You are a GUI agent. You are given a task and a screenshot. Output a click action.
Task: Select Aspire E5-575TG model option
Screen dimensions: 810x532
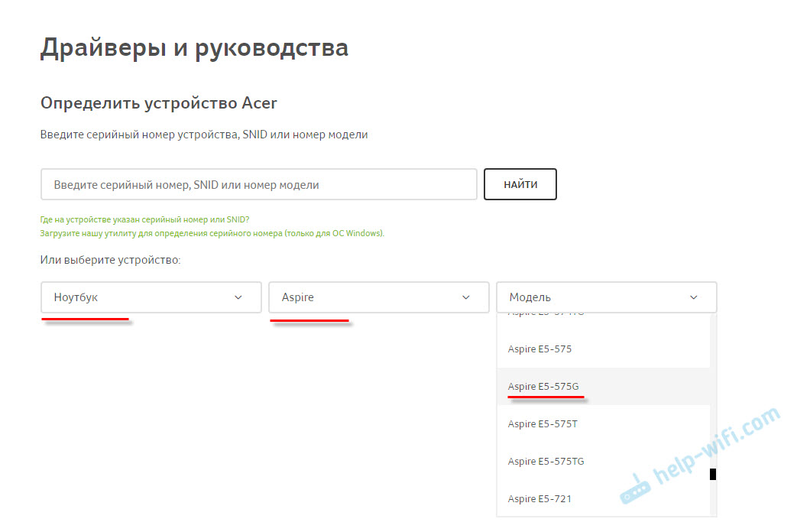[x=546, y=462]
